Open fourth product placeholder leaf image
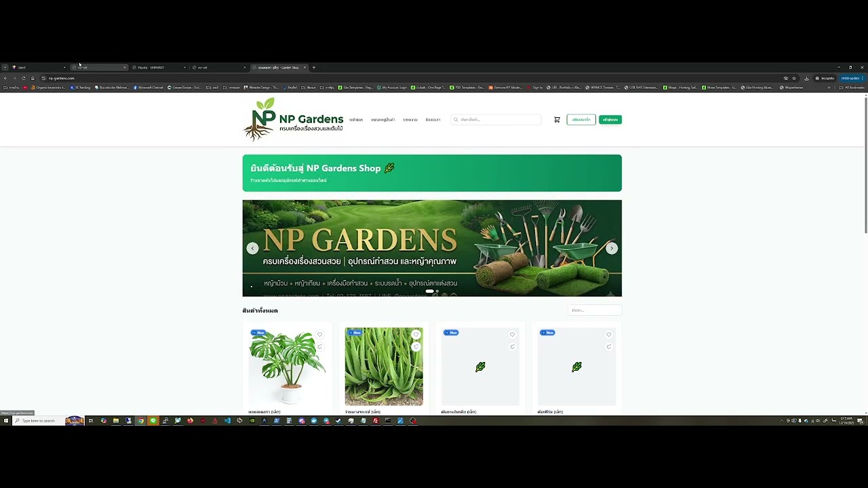Image resolution: width=868 pixels, height=488 pixels. click(x=576, y=367)
